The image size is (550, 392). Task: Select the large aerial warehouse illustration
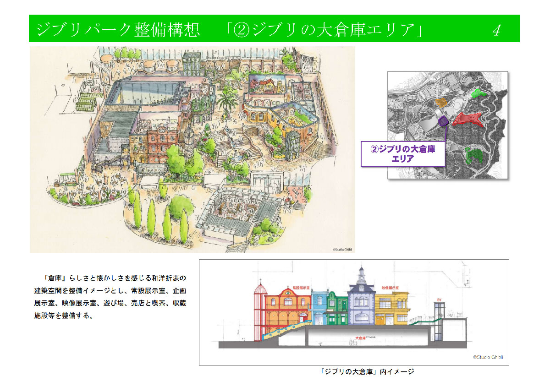[192, 149]
